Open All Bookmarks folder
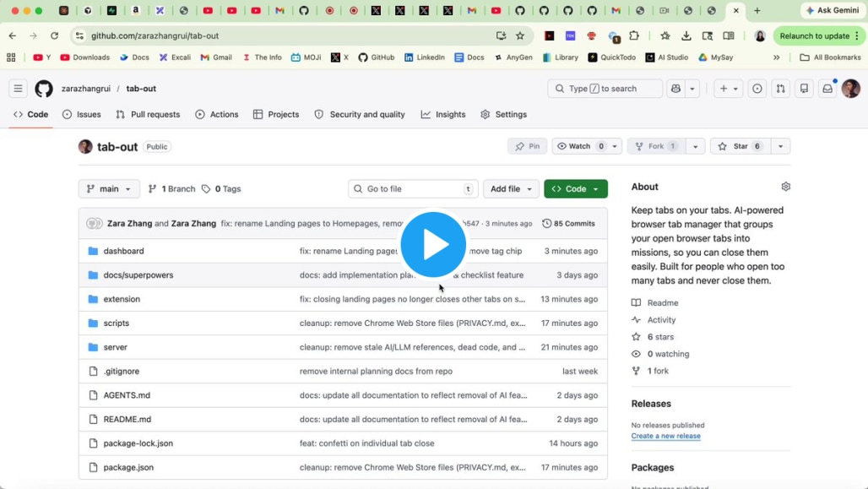Viewport: 868px width, 489px height. coord(830,57)
